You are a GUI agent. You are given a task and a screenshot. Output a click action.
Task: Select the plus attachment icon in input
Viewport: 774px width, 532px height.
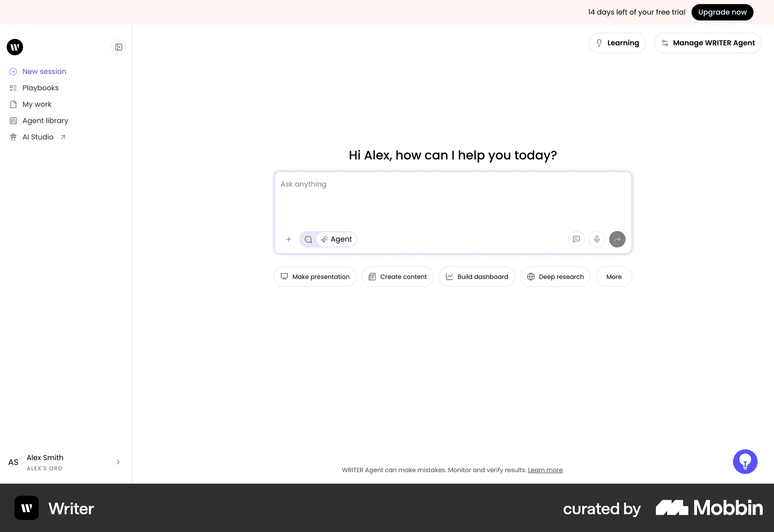coord(289,239)
